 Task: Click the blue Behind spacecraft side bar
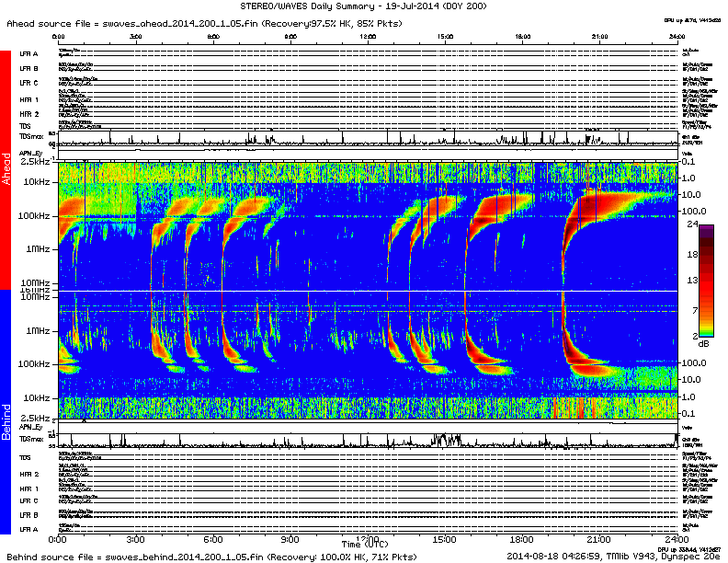[x=6, y=412]
